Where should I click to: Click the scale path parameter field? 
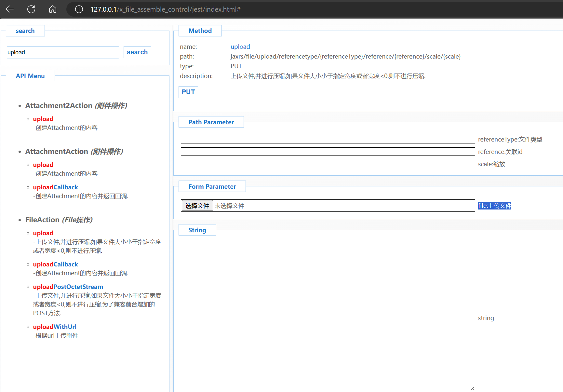tap(328, 164)
